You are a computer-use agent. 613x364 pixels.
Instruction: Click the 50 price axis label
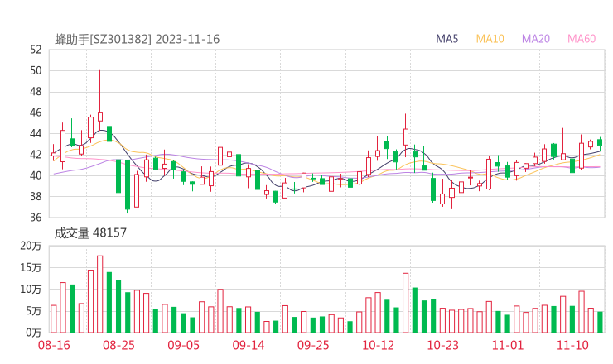(x=36, y=70)
